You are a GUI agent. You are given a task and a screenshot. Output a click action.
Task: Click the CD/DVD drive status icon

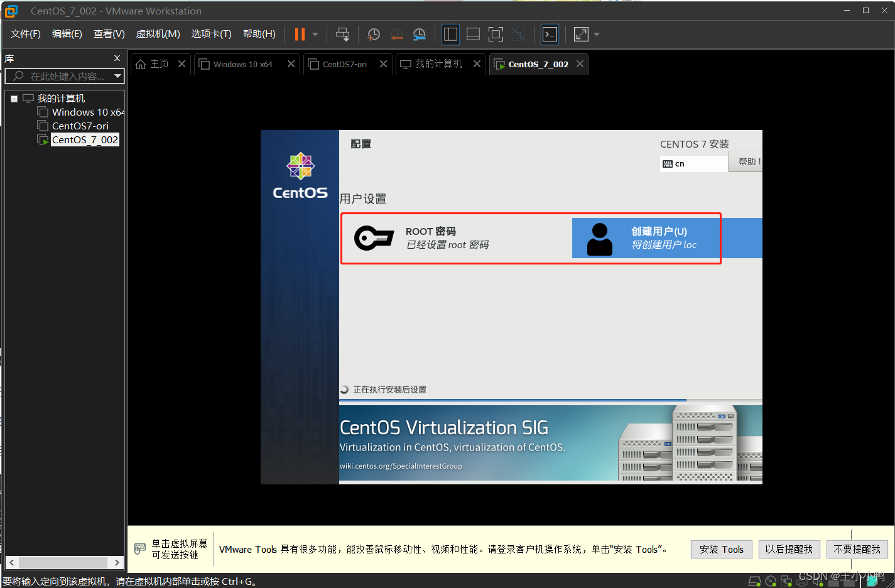point(771,581)
